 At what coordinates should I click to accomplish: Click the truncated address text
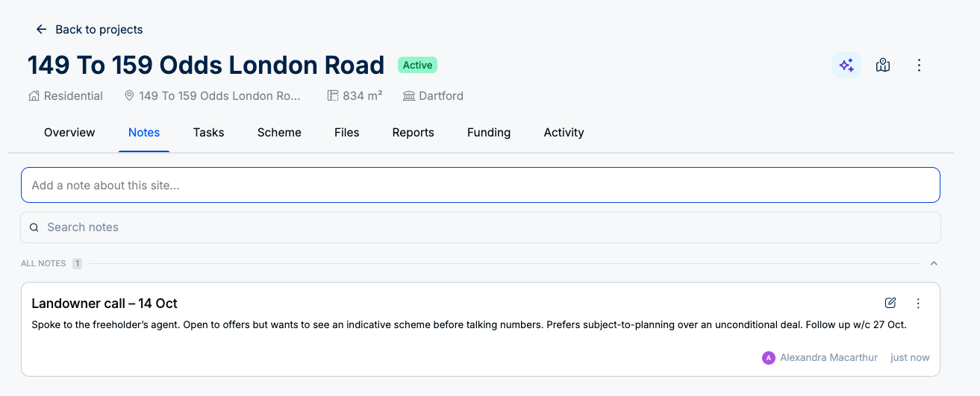coord(220,95)
